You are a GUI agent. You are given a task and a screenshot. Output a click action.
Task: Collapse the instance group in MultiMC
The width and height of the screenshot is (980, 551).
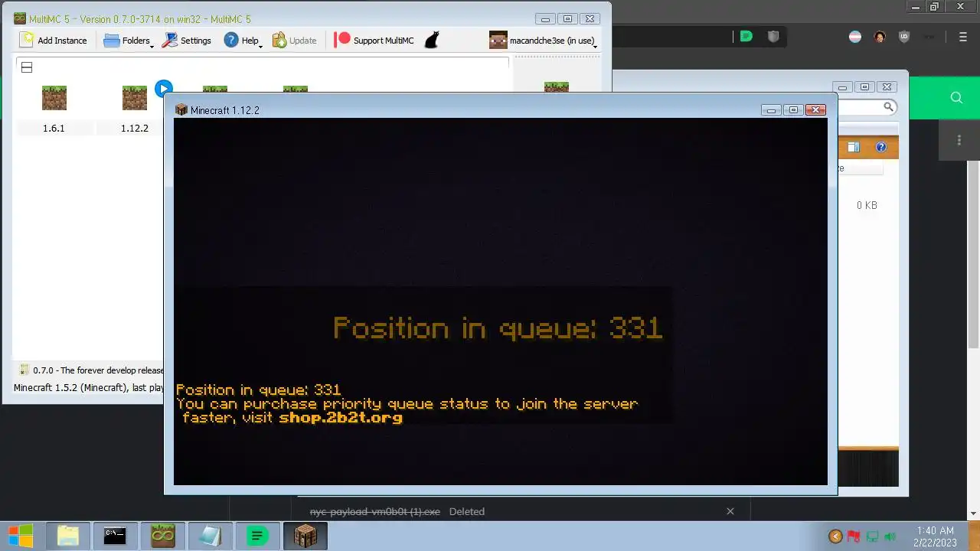(x=27, y=67)
